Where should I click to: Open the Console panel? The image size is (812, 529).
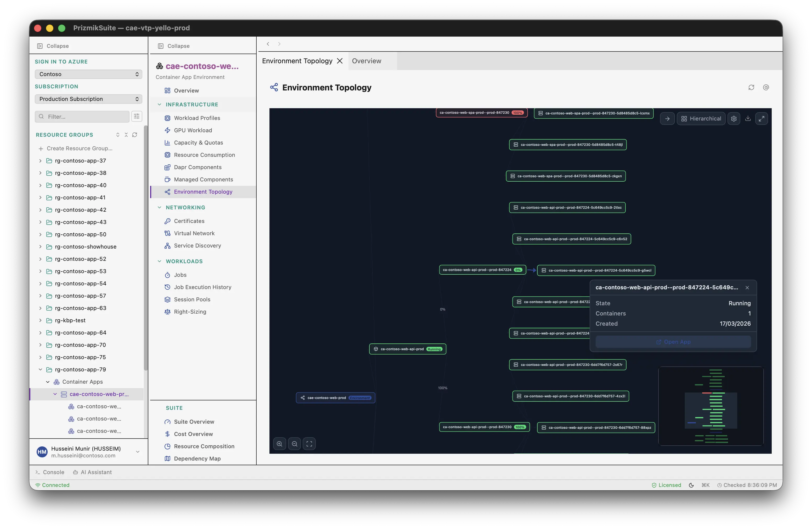[x=50, y=472]
